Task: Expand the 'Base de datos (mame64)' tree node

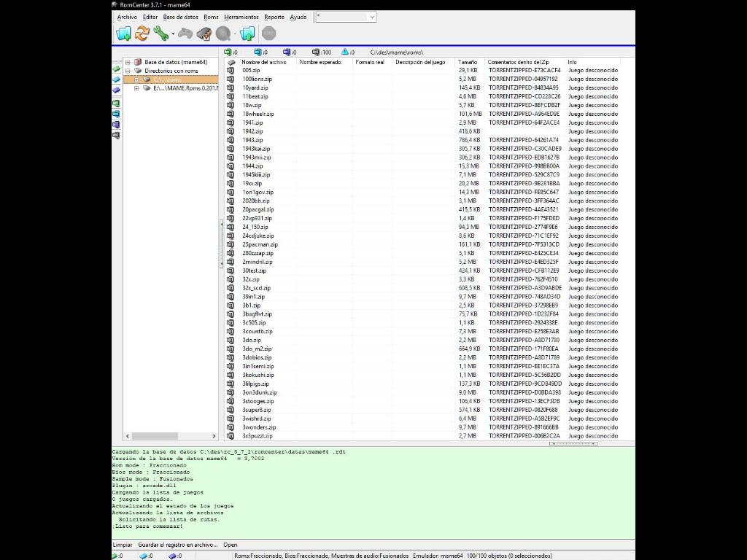Action: click(128, 62)
